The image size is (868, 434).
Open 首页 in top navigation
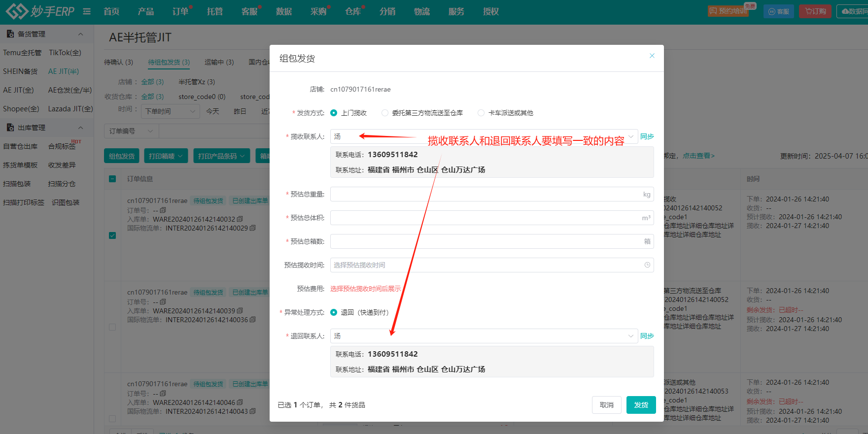(111, 11)
